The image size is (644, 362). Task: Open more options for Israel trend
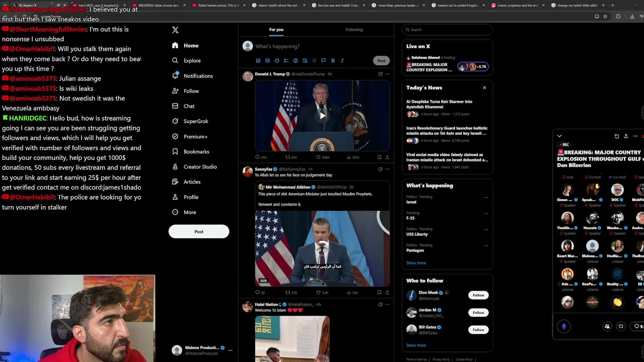[x=486, y=198]
